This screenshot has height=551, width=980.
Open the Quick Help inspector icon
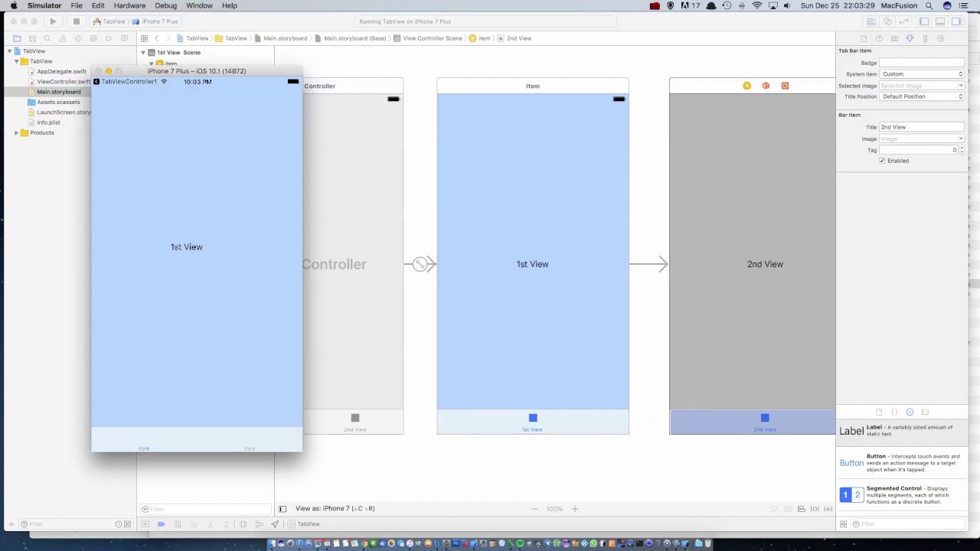point(879,38)
